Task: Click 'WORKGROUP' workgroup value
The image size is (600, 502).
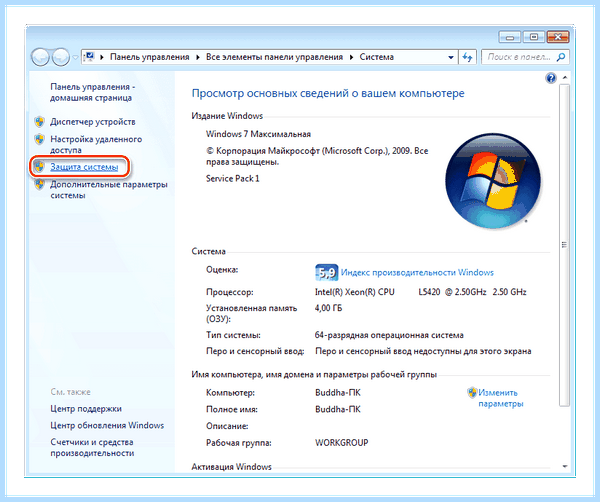Action: click(x=342, y=443)
